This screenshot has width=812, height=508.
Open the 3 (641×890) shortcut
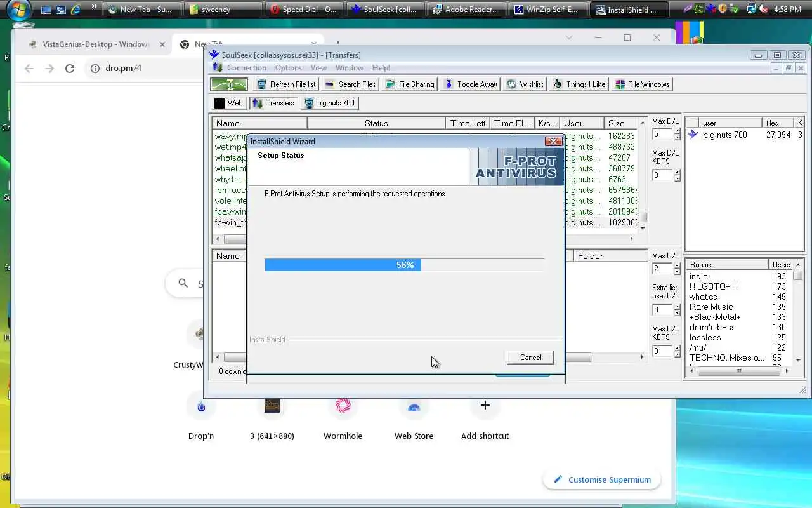(272, 417)
